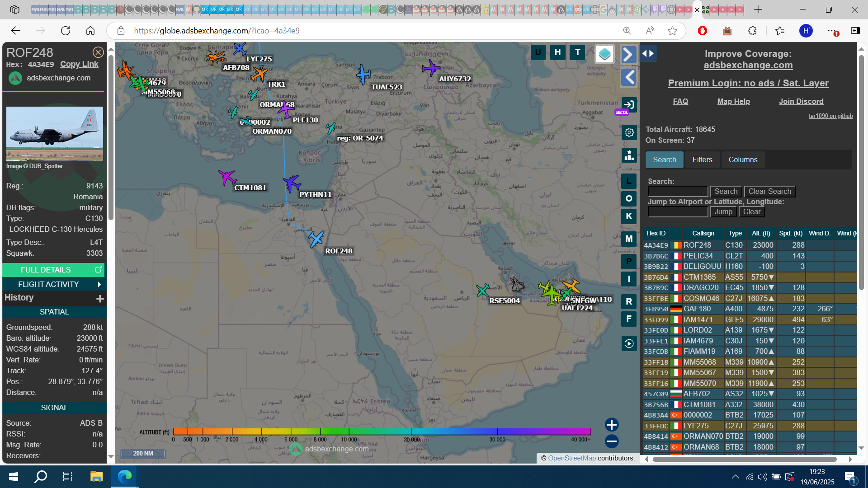The image size is (868, 488).
Task: Click the Clear Search button
Action: pos(769,192)
